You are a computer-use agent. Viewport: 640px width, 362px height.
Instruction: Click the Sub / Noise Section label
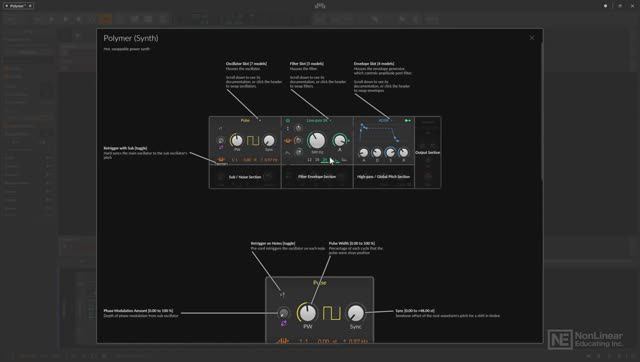[245, 177]
